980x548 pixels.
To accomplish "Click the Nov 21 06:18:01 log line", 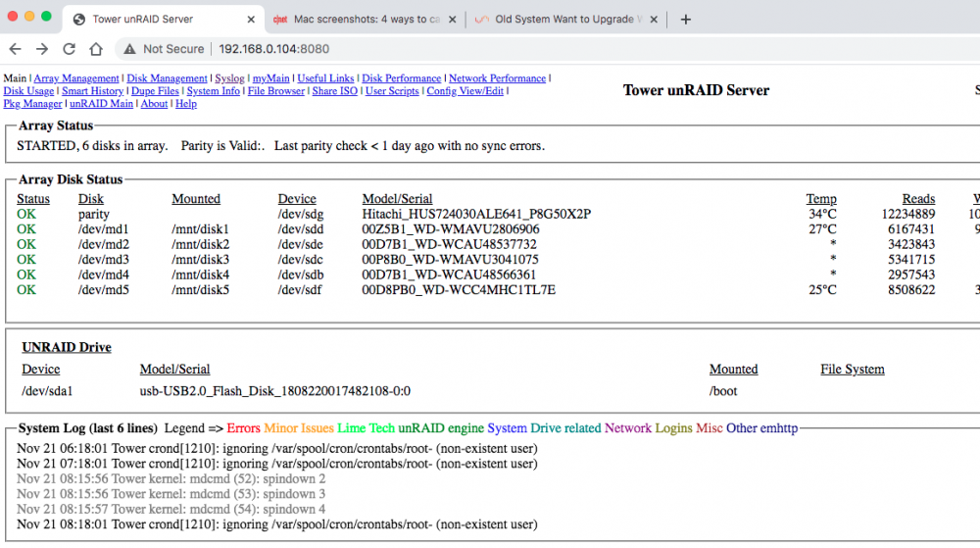I will point(277,449).
